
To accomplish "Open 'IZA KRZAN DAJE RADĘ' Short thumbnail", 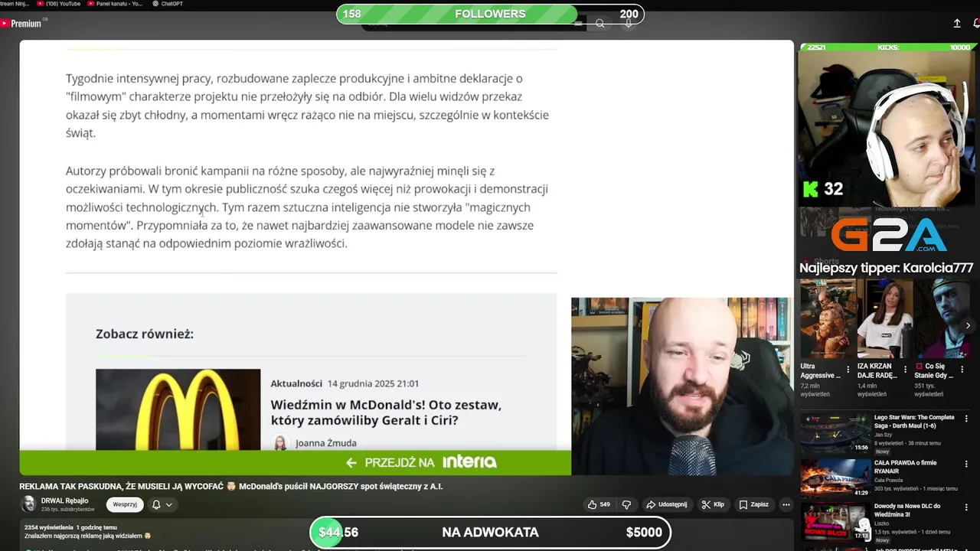I will pos(885,318).
